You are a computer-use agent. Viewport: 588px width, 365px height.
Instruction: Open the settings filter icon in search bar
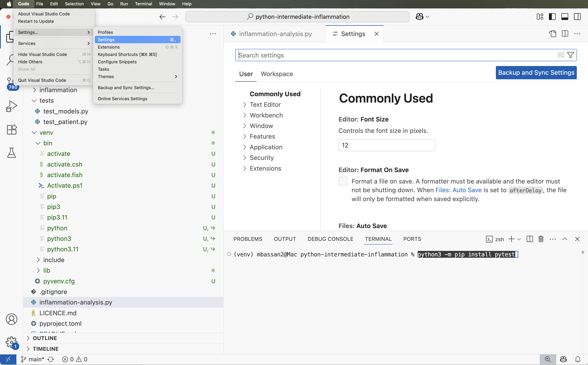pos(570,55)
